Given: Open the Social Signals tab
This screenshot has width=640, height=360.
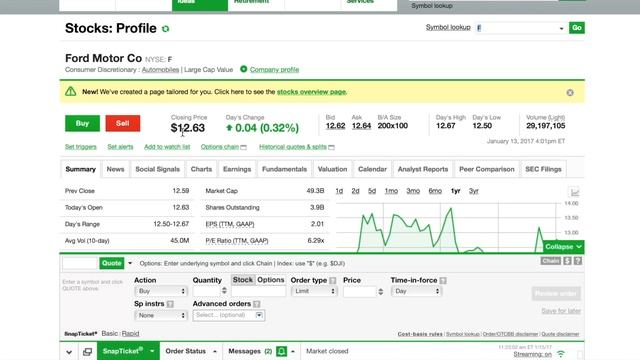Looking at the screenshot, I should coord(158,169).
